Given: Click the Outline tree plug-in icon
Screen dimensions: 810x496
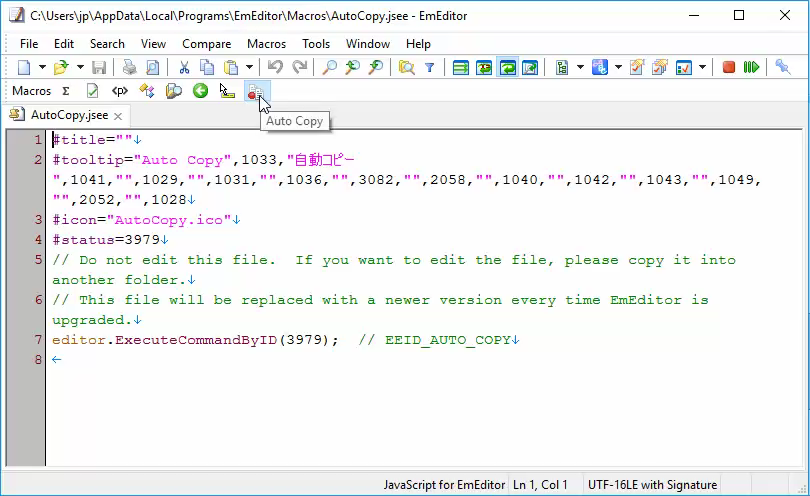Looking at the screenshot, I should pos(562,67).
